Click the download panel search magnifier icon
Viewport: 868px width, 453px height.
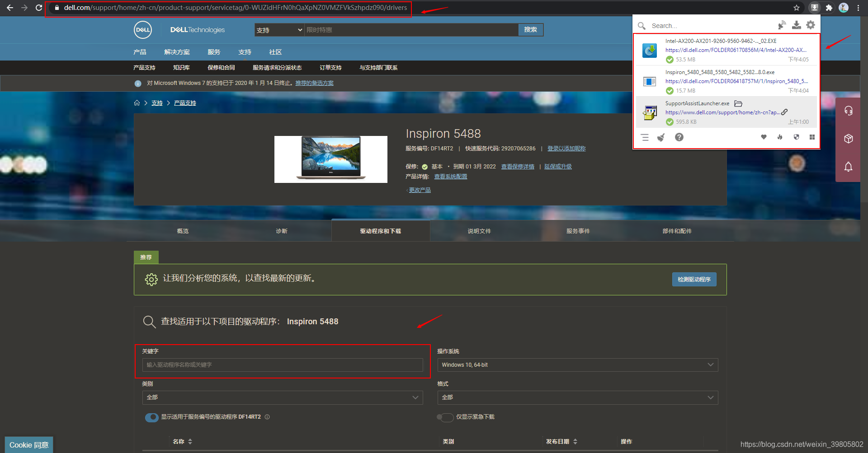[642, 26]
